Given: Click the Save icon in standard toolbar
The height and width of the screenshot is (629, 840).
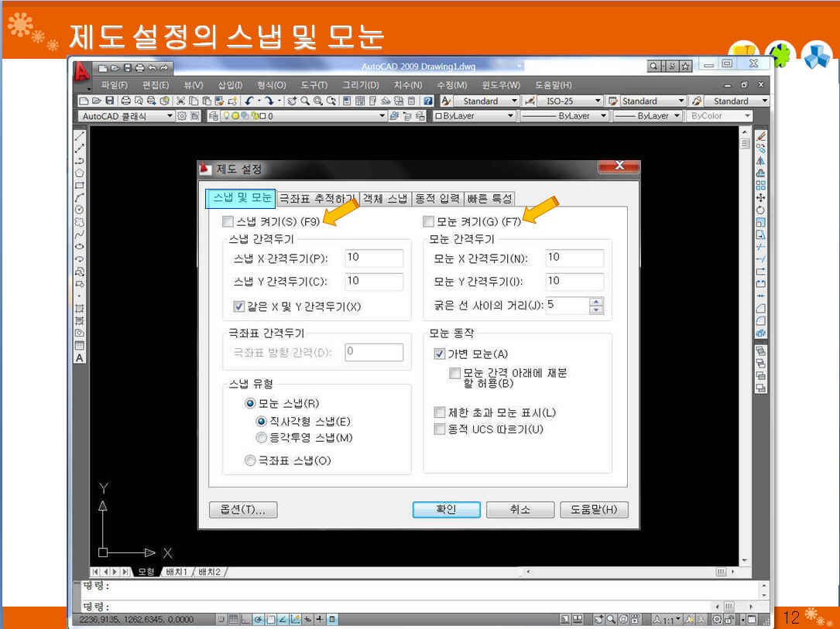Looking at the screenshot, I should [x=110, y=101].
